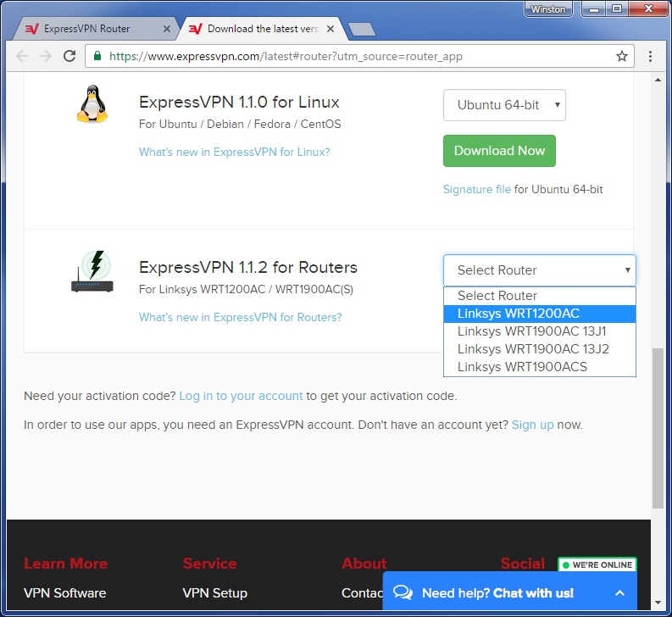Open a new tab in Chrome

[x=362, y=30]
